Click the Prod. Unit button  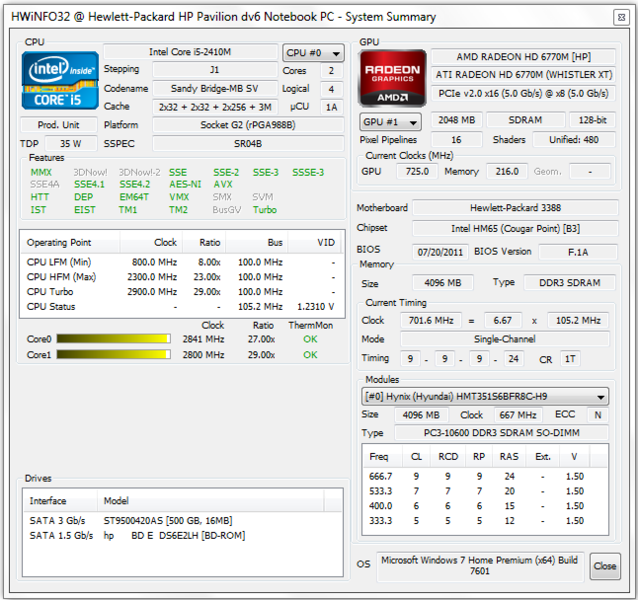pyautogui.click(x=59, y=125)
